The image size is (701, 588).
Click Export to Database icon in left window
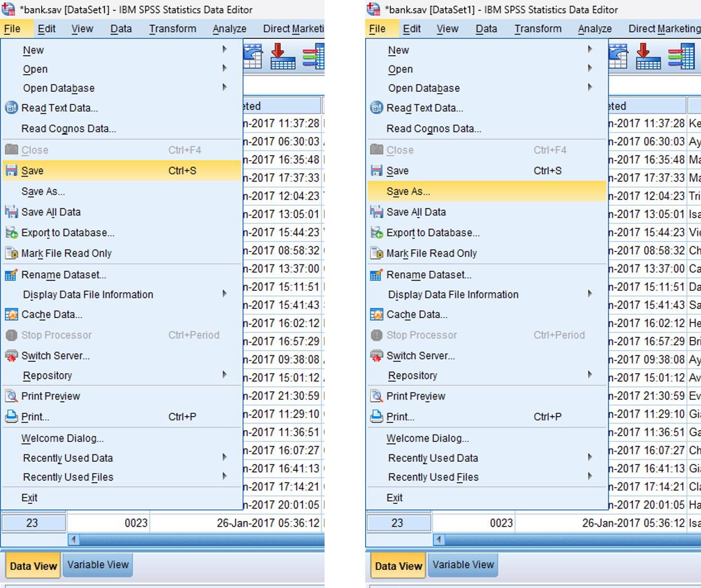point(11,233)
